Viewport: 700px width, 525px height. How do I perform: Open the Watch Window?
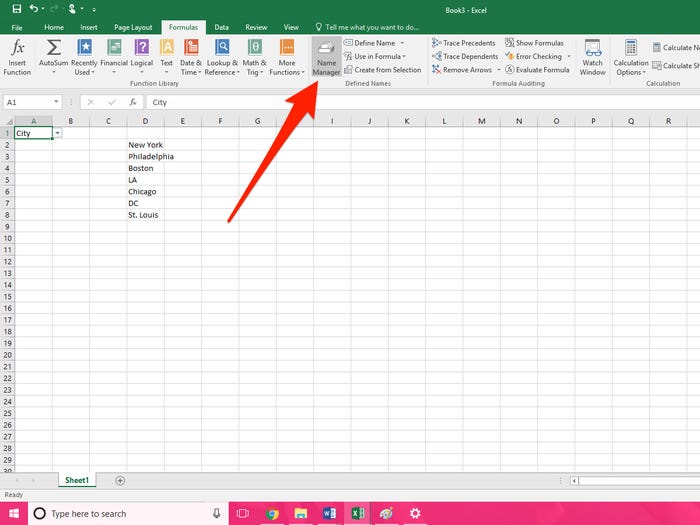[592, 56]
